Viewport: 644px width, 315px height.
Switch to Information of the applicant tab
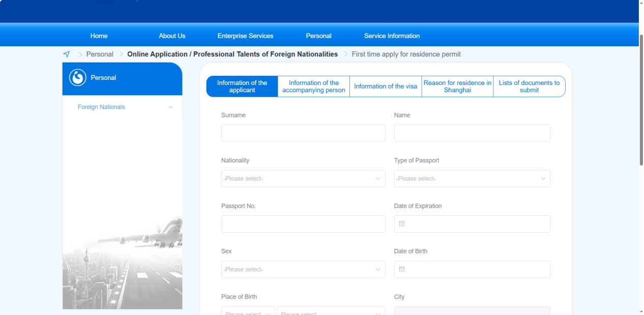click(x=242, y=87)
